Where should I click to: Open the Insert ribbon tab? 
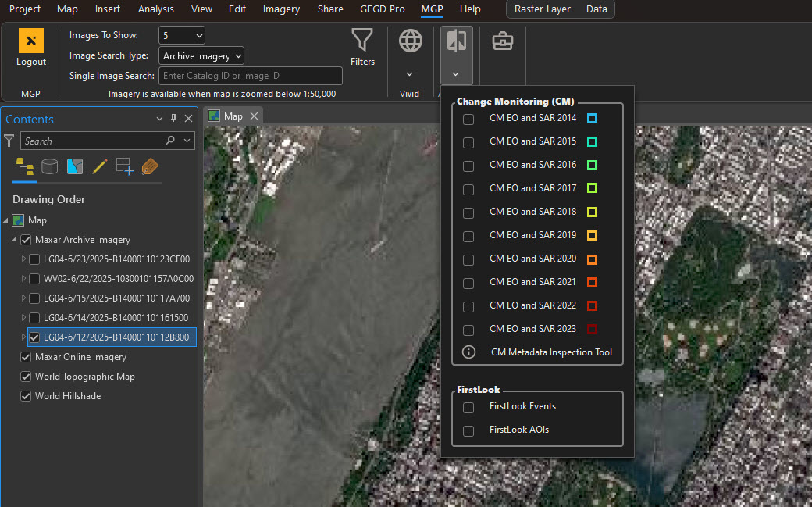coord(108,9)
